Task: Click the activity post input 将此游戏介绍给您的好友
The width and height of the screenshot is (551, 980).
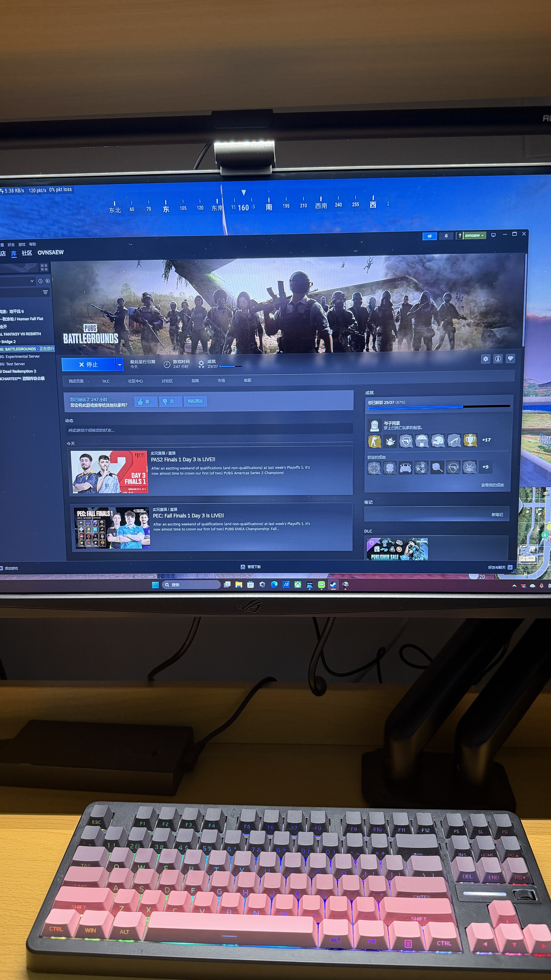Action: [209, 430]
